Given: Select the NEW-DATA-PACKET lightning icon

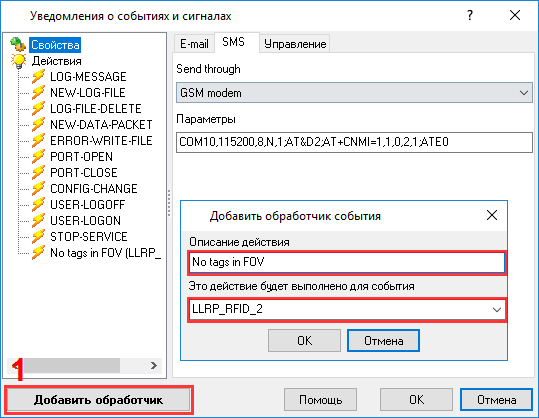Looking at the screenshot, I should pos(38,124).
